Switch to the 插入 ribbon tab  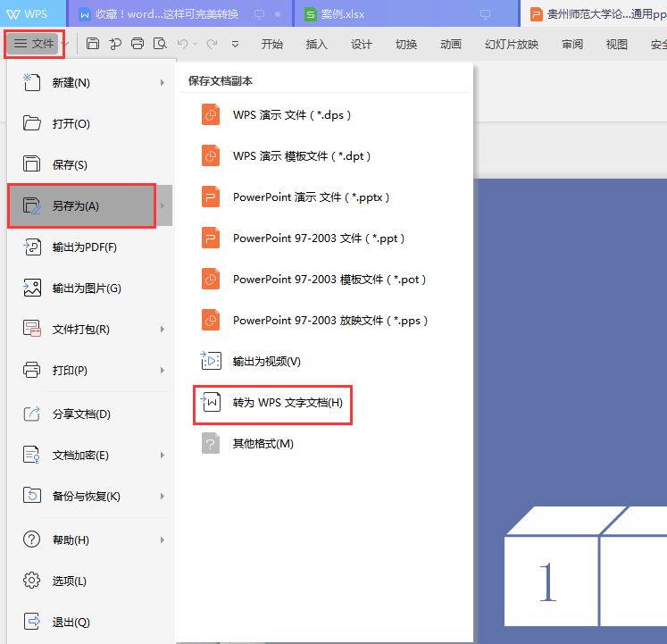316,45
